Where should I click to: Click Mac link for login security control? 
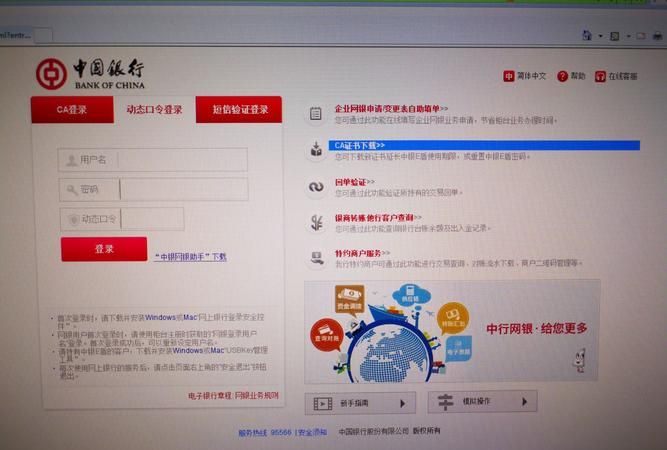pos(190,318)
